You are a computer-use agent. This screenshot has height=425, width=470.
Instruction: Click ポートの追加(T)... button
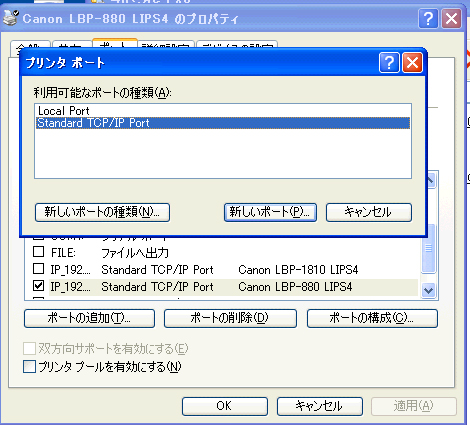pyautogui.click(x=89, y=318)
